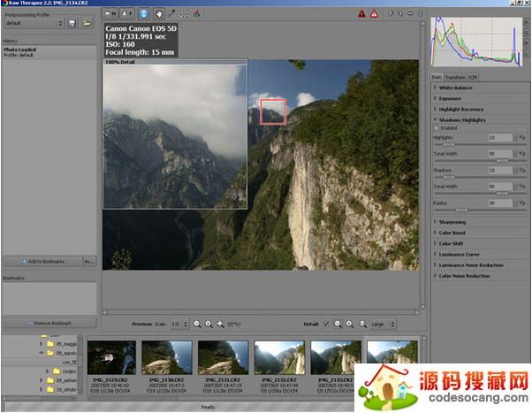The width and height of the screenshot is (532, 413).
Task: Pick the spot white balance eyedropper tool
Action: [171, 14]
